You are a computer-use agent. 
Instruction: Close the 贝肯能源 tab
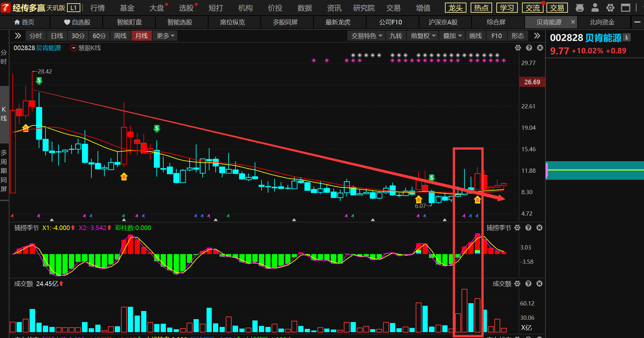[x=573, y=22]
